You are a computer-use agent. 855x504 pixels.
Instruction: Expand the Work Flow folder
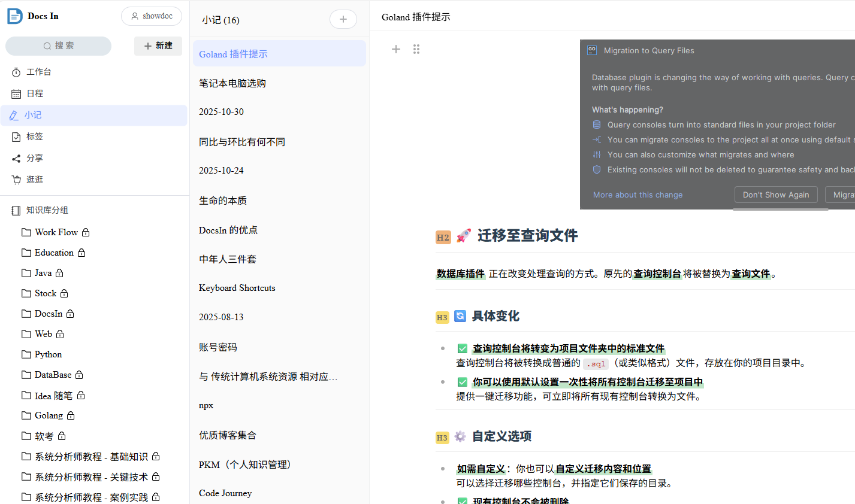pyautogui.click(x=56, y=232)
